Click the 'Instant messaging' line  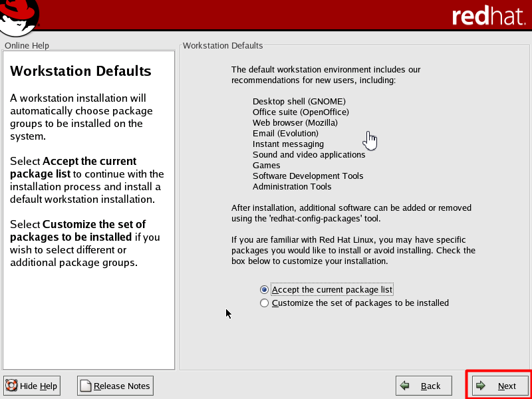[x=288, y=144]
